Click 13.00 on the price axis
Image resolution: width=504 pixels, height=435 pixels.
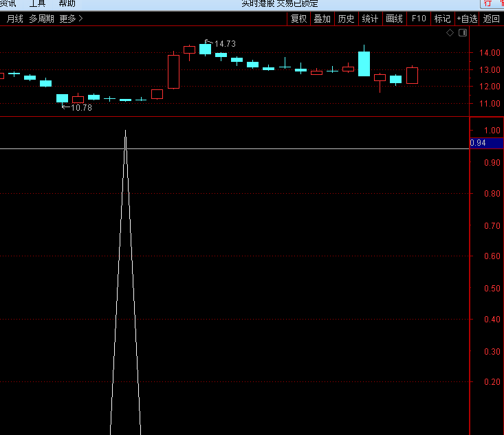point(490,69)
